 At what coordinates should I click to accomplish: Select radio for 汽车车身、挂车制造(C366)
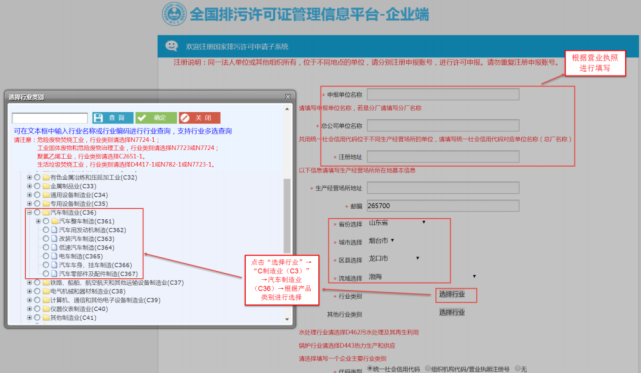pos(46,265)
